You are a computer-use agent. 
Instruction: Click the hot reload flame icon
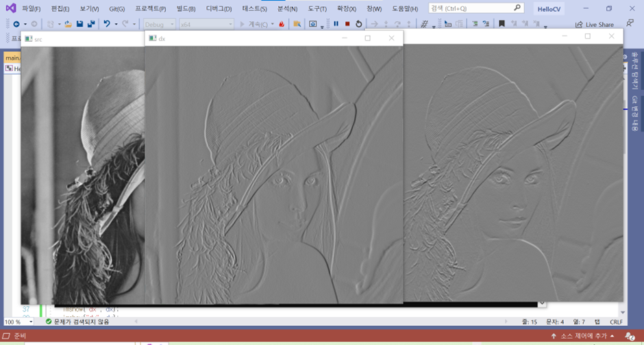click(x=282, y=24)
